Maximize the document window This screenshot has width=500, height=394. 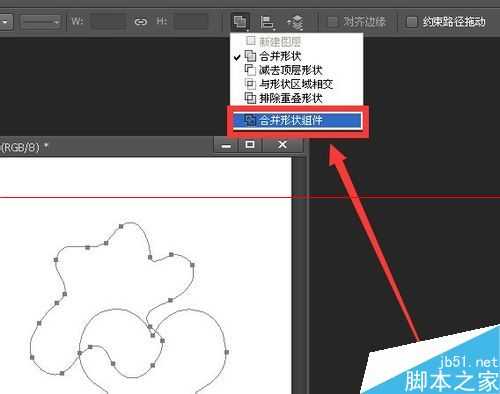(250, 145)
